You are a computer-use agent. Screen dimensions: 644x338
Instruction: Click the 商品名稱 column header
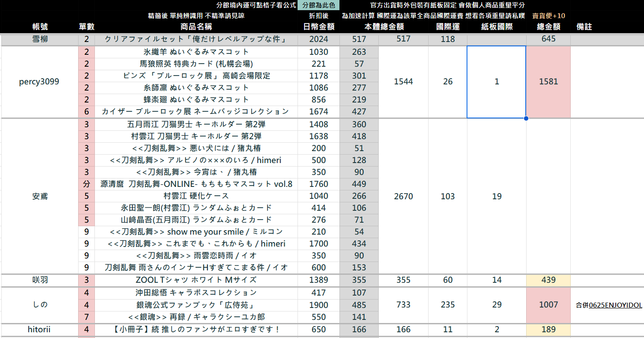pos(196,27)
